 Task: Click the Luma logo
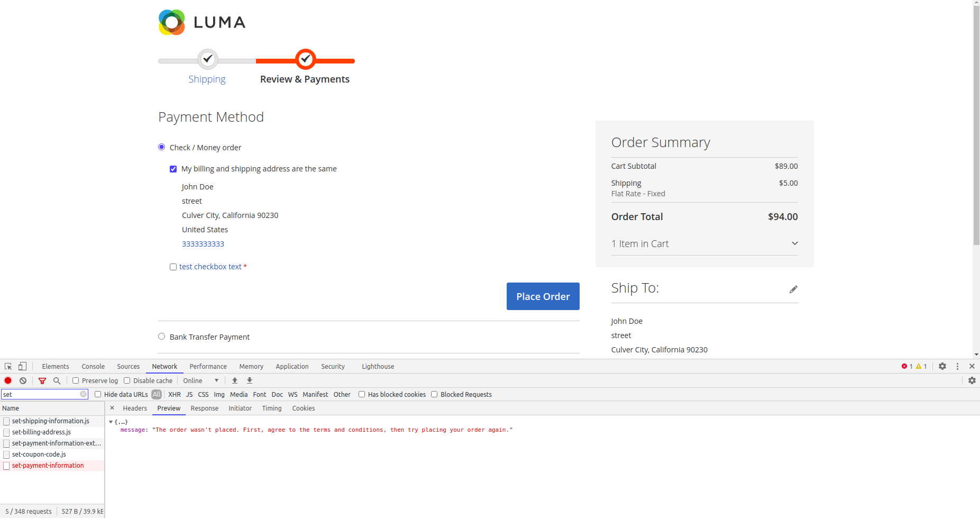(202, 22)
